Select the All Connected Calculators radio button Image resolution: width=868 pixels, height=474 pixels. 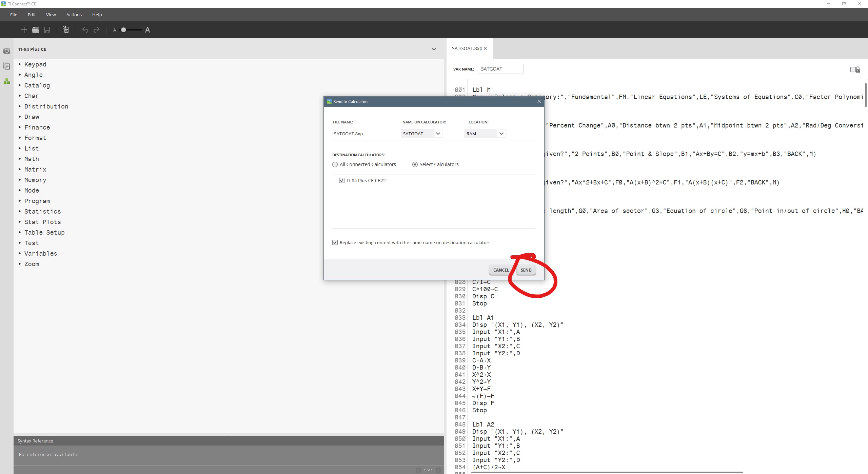click(335, 164)
